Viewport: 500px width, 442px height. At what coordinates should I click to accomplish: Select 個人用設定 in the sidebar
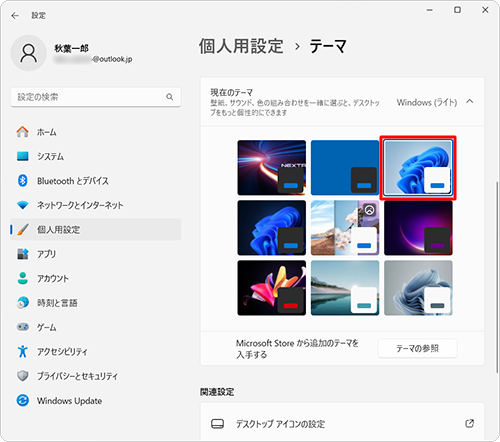[96, 230]
